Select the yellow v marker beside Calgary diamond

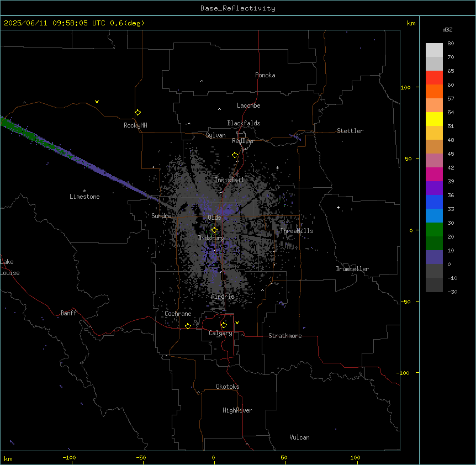(237, 323)
